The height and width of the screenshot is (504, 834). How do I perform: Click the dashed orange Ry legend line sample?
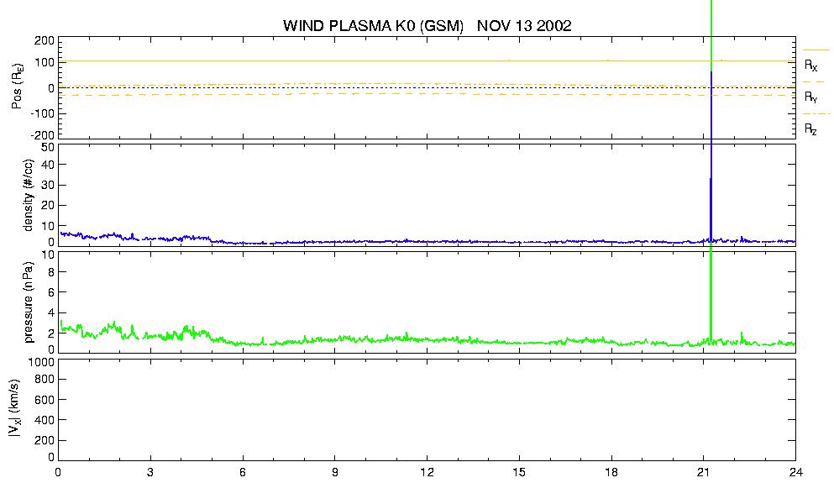pyautogui.click(x=814, y=82)
